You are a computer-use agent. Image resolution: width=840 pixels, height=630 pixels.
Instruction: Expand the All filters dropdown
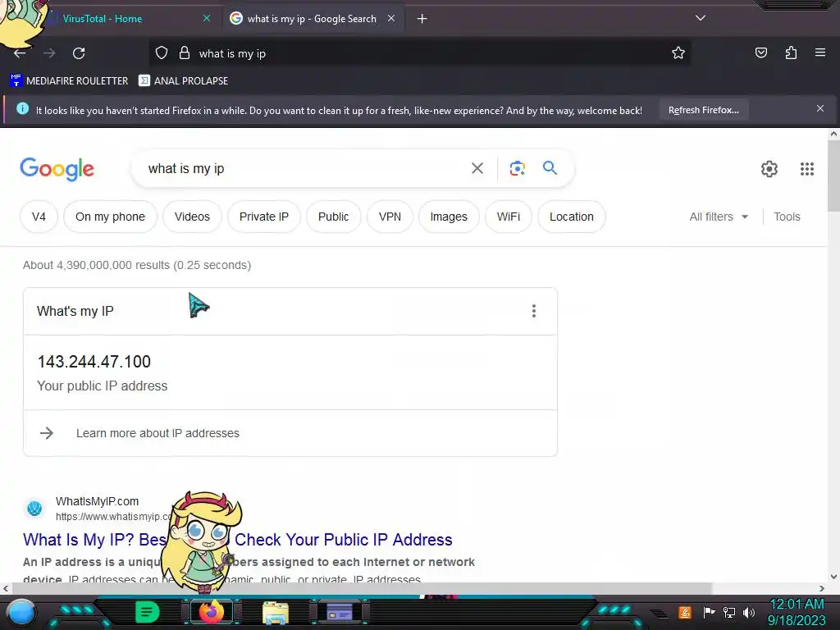[719, 217]
